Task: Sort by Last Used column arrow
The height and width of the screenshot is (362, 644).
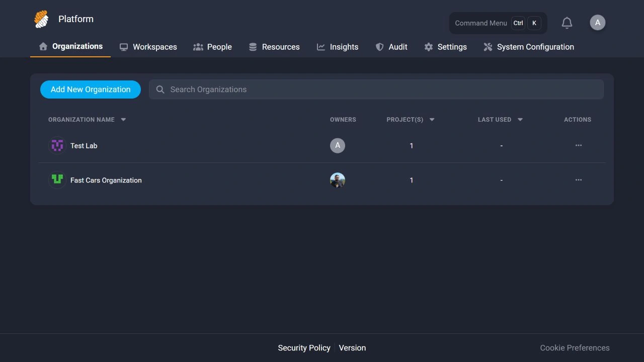Action: coord(520,120)
